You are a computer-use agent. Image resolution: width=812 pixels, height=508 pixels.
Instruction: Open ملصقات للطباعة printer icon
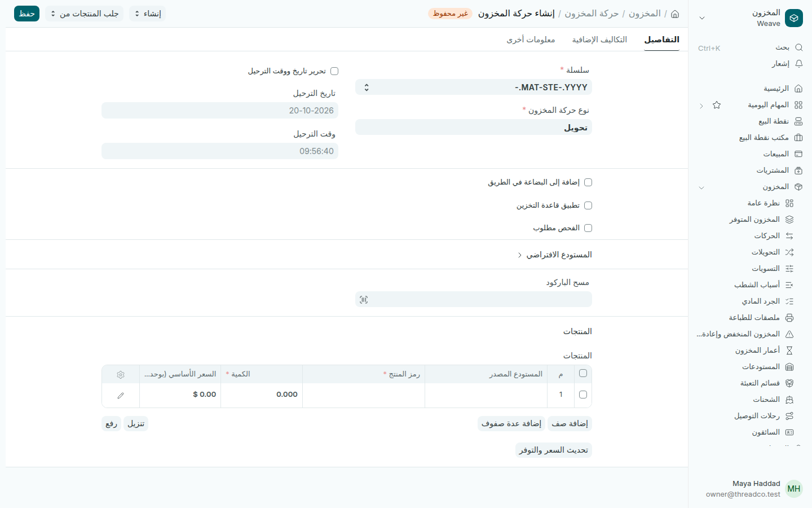click(x=789, y=318)
